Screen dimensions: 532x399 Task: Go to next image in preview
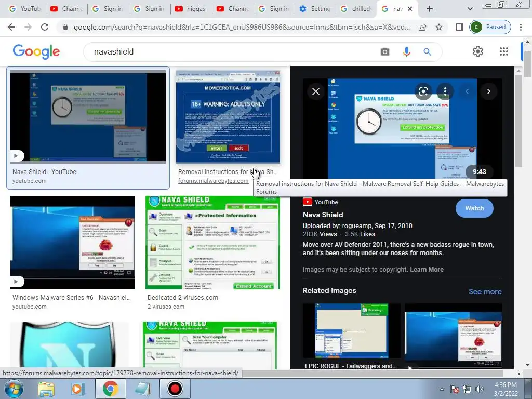coord(488,91)
